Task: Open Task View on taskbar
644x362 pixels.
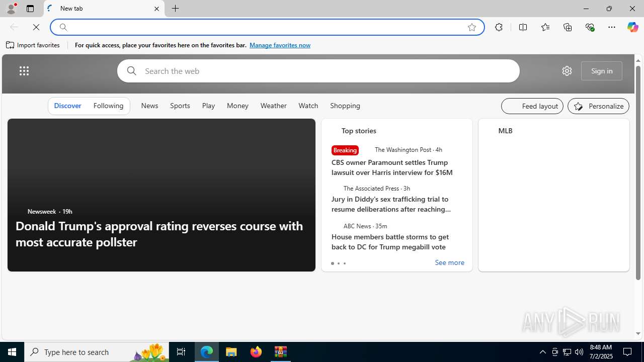Action: pyautogui.click(x=181, y=352)
